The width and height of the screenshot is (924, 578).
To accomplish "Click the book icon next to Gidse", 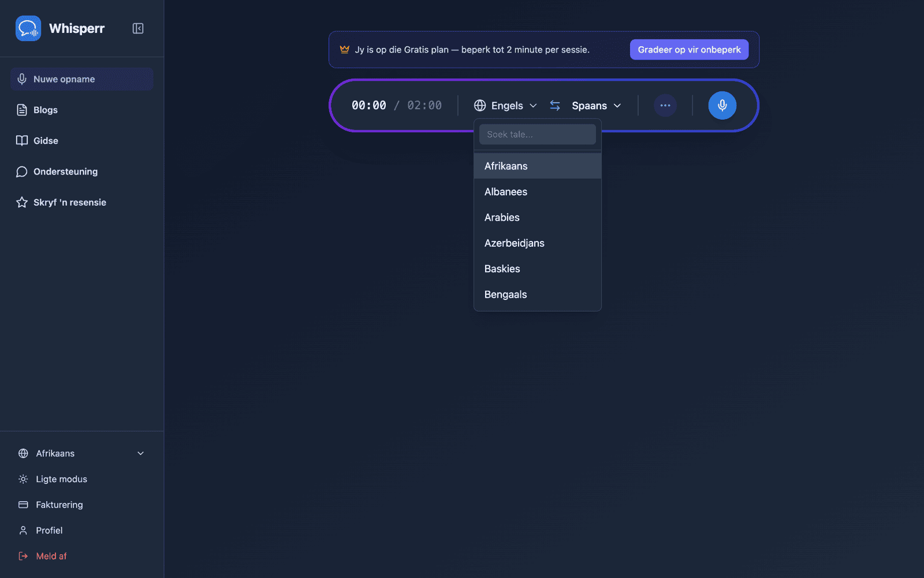I will [x=22, y=140].
